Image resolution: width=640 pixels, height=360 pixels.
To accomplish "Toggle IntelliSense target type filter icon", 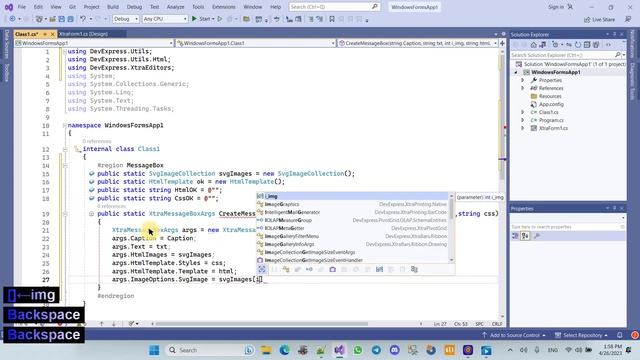I will [415, 269].
